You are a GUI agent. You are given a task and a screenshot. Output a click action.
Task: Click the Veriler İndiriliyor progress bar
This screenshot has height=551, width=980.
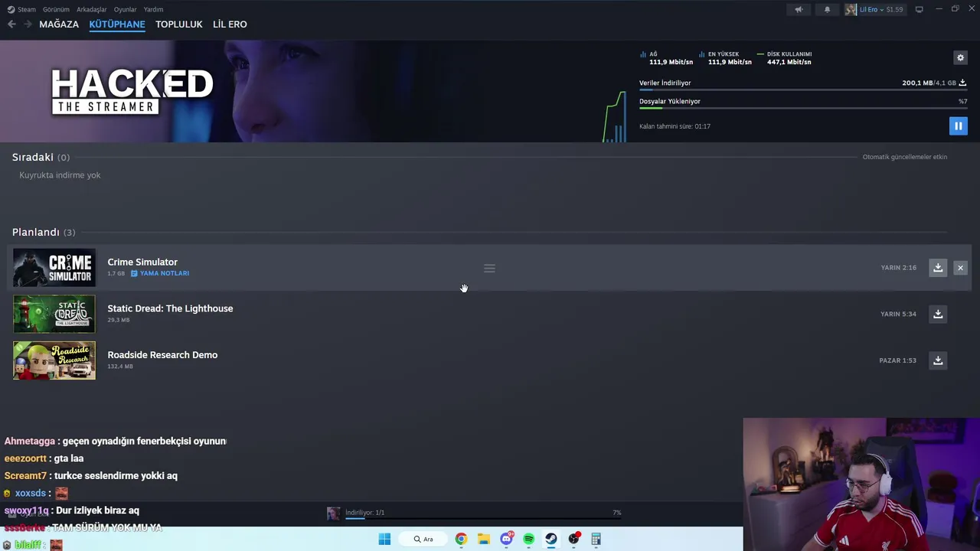pyautogui.click(x=803, y=90)
